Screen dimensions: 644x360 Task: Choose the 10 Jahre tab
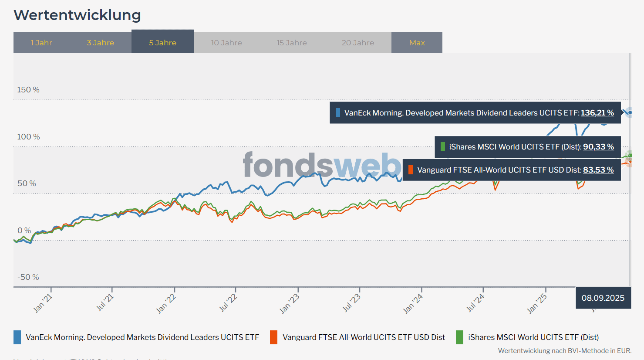pos(226,43)
